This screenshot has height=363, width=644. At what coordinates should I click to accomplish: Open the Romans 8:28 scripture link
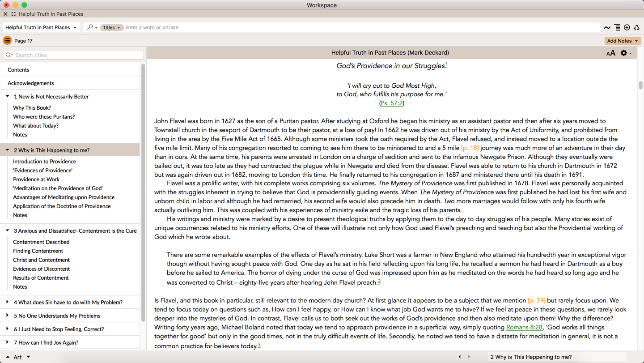click(524, 327)
